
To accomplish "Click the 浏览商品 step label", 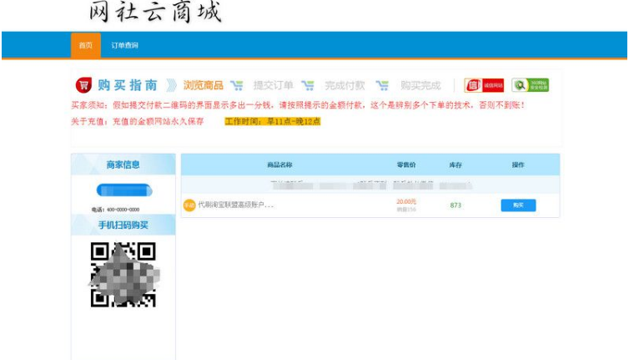I will [204, 85].
